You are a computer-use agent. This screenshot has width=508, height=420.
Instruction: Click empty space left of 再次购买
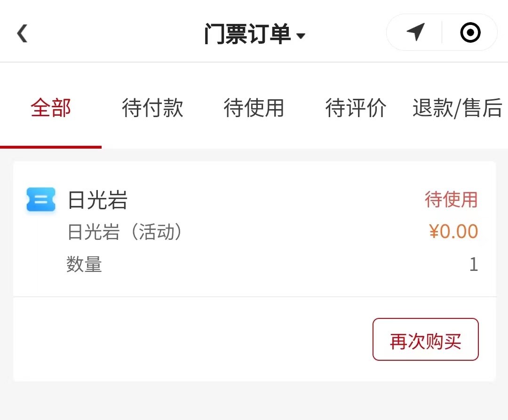pyautogui.click(x=188, y=340)
